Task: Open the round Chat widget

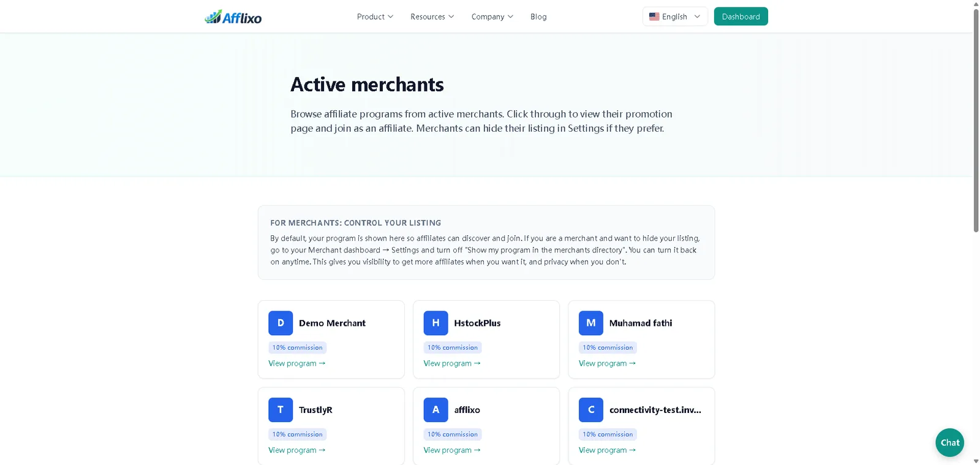Action: pos(949,442)
